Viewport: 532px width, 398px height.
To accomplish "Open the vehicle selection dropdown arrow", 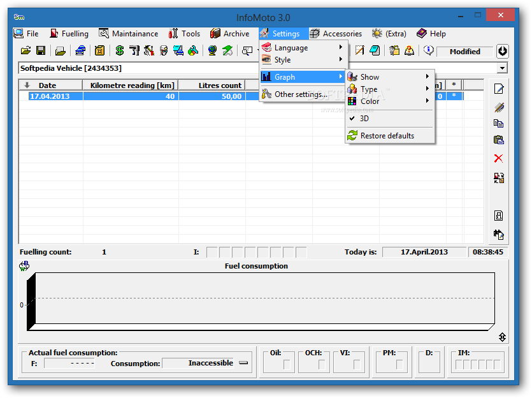I will pos(502,68).
